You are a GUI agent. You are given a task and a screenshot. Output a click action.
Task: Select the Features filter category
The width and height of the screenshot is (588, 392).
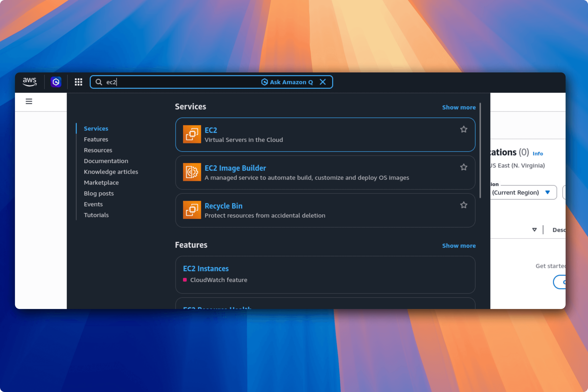pos(96,139)
